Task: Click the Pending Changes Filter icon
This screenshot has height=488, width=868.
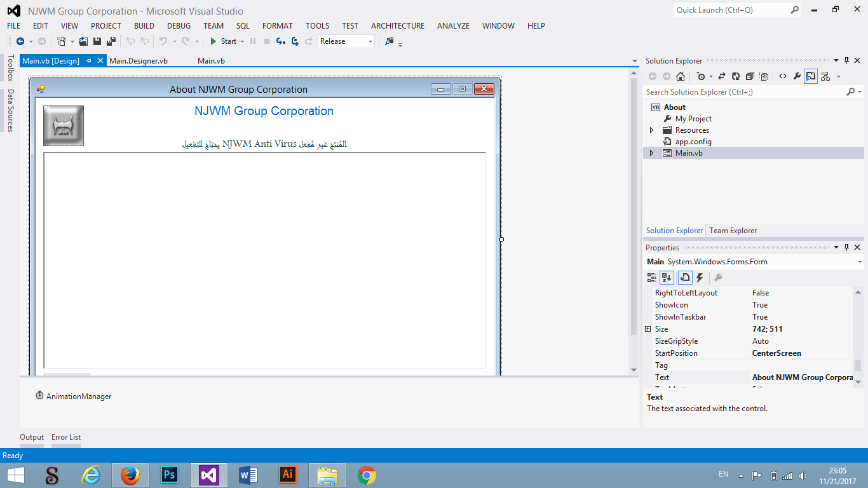Action: coord(700,76)
